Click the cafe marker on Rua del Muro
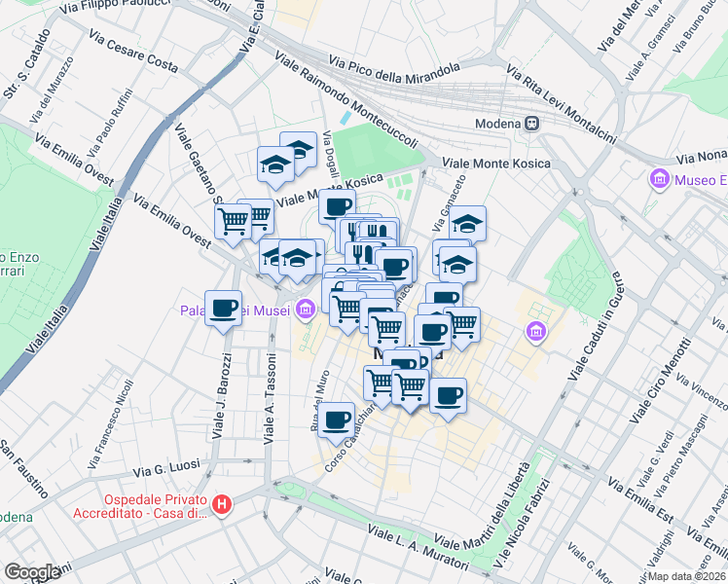Image resolution: width=728 pixels, height=584 pixels. pos(336,423)
